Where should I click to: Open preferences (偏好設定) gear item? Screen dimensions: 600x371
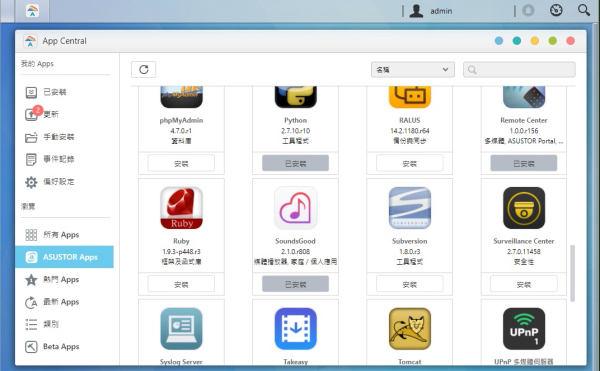(x=64, y=182)
